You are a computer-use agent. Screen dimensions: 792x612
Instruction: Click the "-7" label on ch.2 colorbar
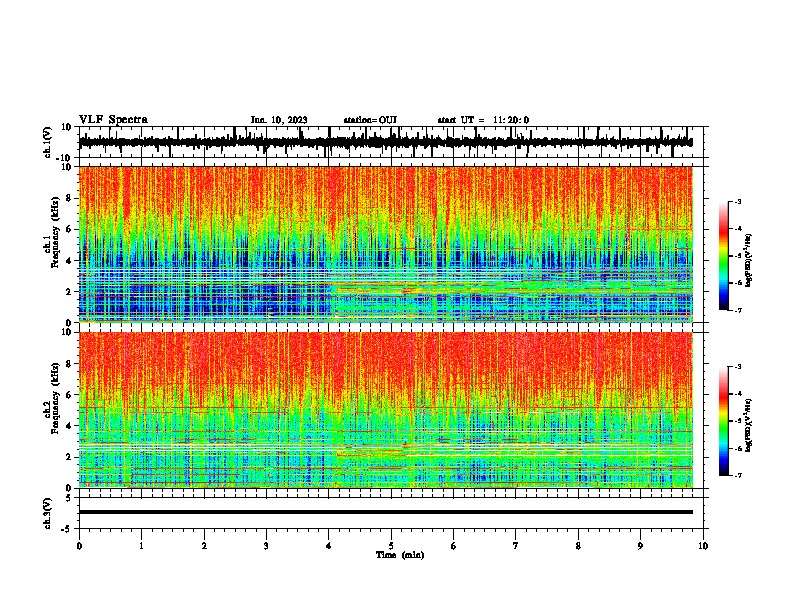[737, 475]
